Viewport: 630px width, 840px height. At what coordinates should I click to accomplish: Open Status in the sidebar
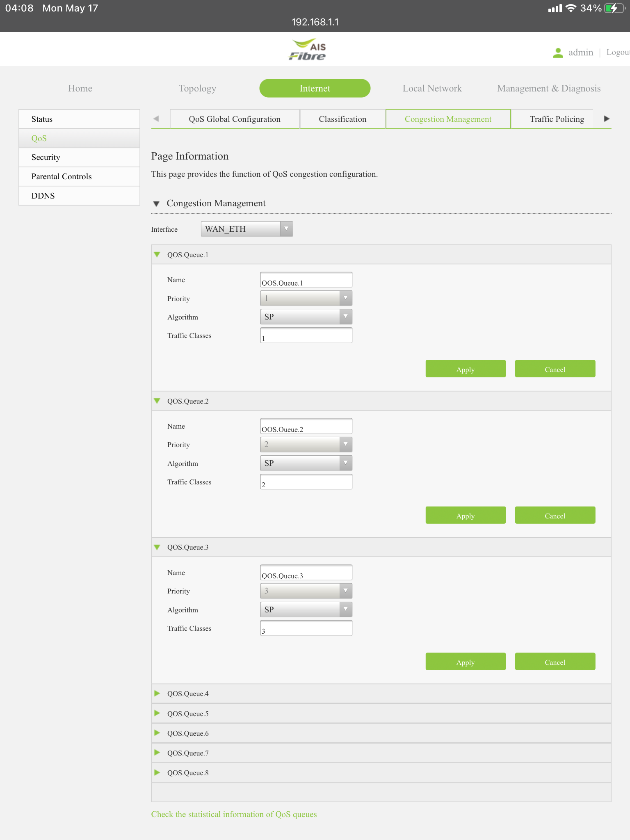point(79,119)
